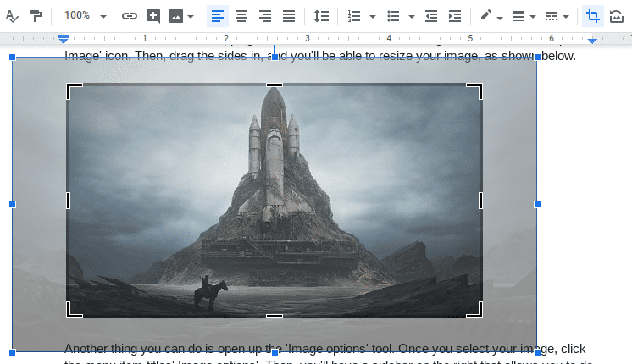Toggle justify alignment

289,16
